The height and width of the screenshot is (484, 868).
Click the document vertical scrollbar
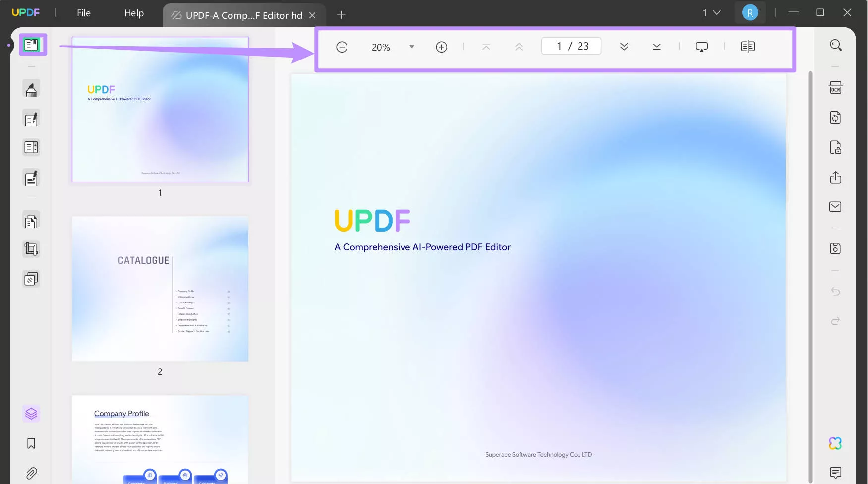click(x=811, y=277)
